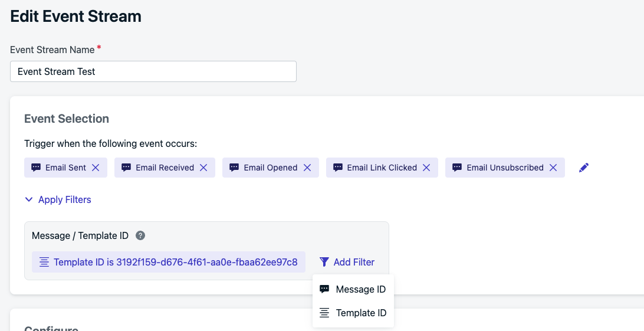This screenshot has width=644, height=331.
Task: Remove the Email Link Clicked event chip
Action: tap(426, 168)
